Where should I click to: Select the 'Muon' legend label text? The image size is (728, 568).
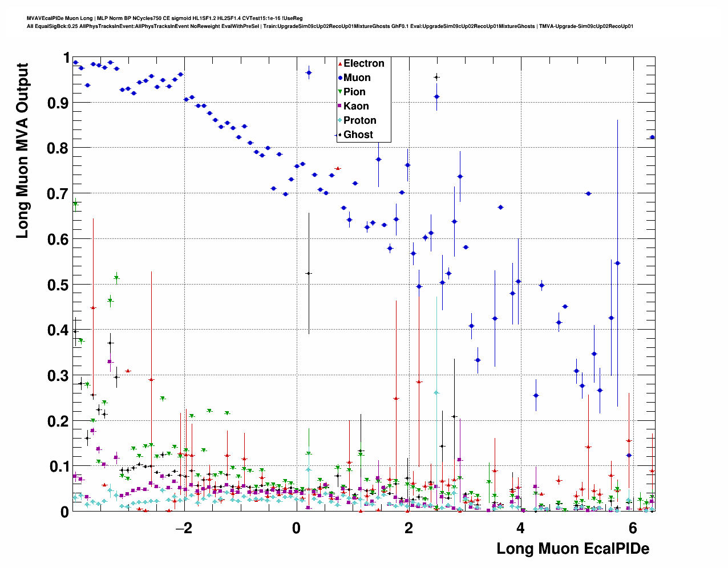coord(357,78)
